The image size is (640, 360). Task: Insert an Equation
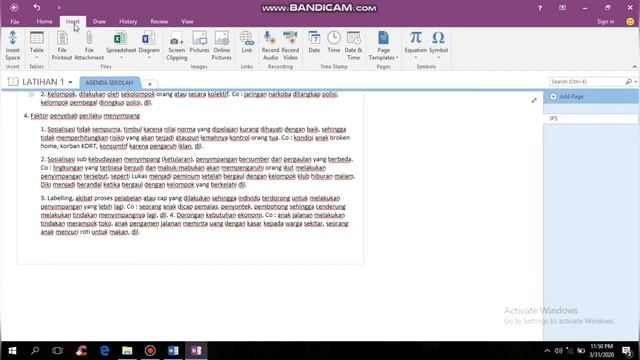point(416,45)
